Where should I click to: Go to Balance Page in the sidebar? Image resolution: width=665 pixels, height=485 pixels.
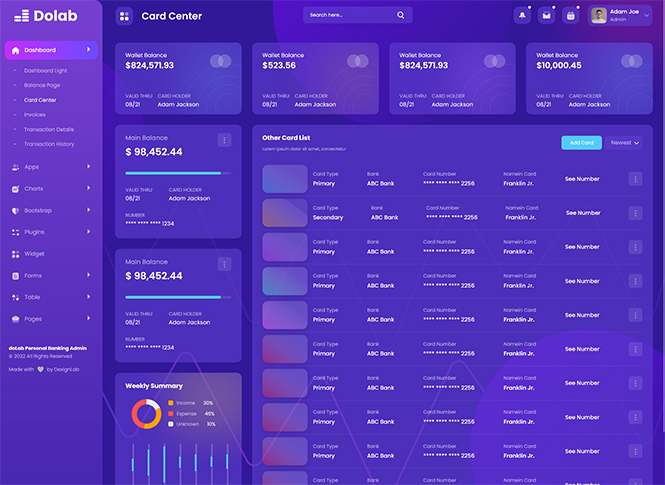(x=42, y=85)
